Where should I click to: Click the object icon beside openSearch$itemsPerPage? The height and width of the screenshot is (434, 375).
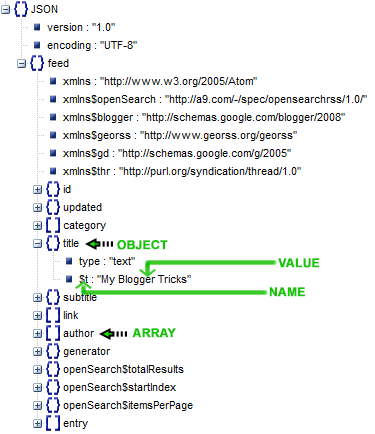53,405
